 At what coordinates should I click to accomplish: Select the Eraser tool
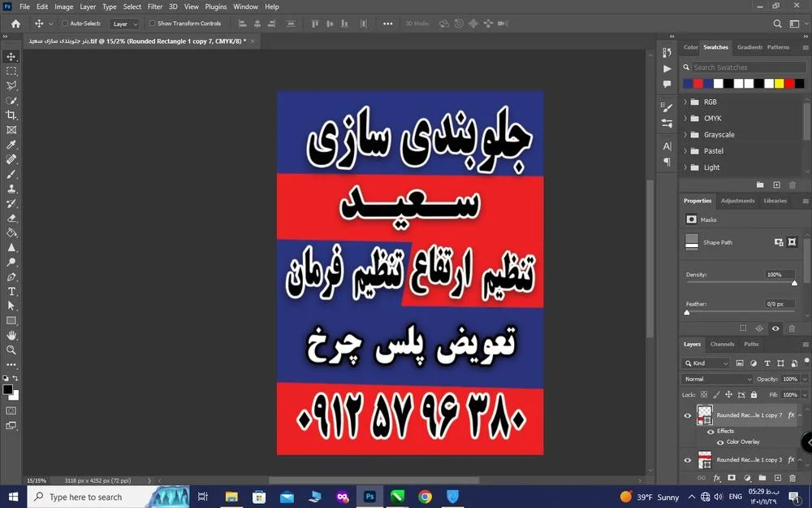click(11, 218)
